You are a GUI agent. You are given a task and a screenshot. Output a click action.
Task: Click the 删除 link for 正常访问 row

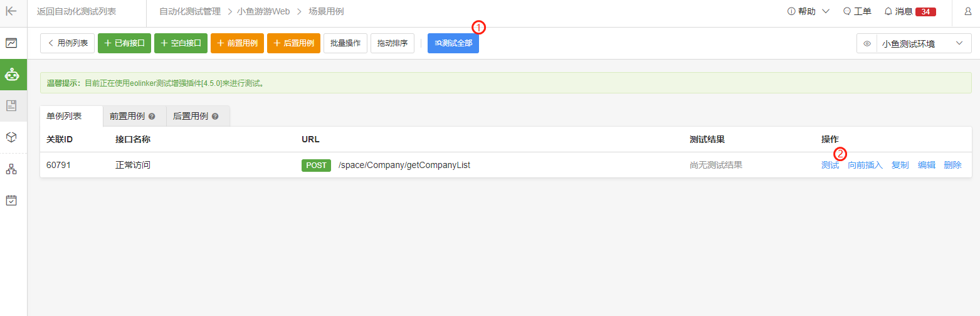click(x=952, y=165)
